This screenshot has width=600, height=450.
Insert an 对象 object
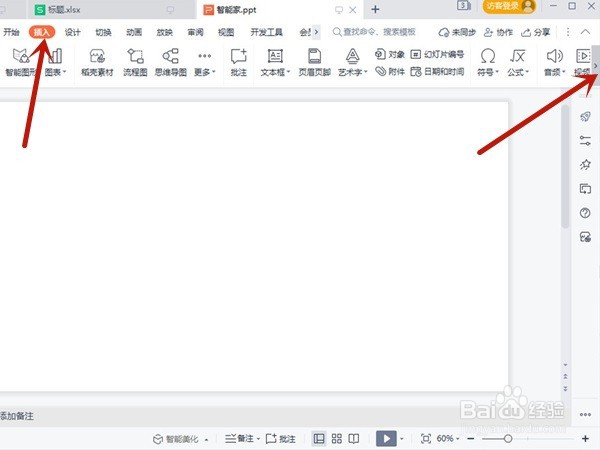[390, 54]
